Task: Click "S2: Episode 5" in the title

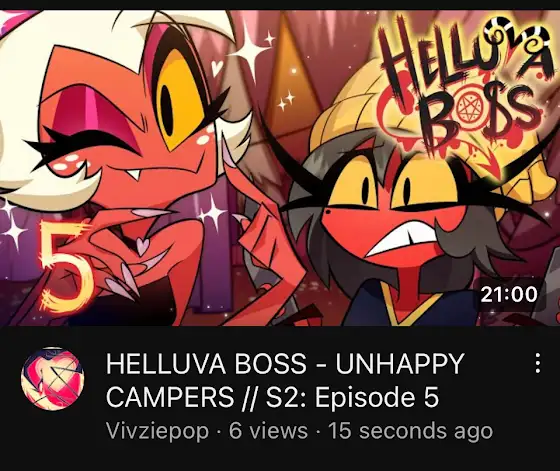Action: click(352, 397)
